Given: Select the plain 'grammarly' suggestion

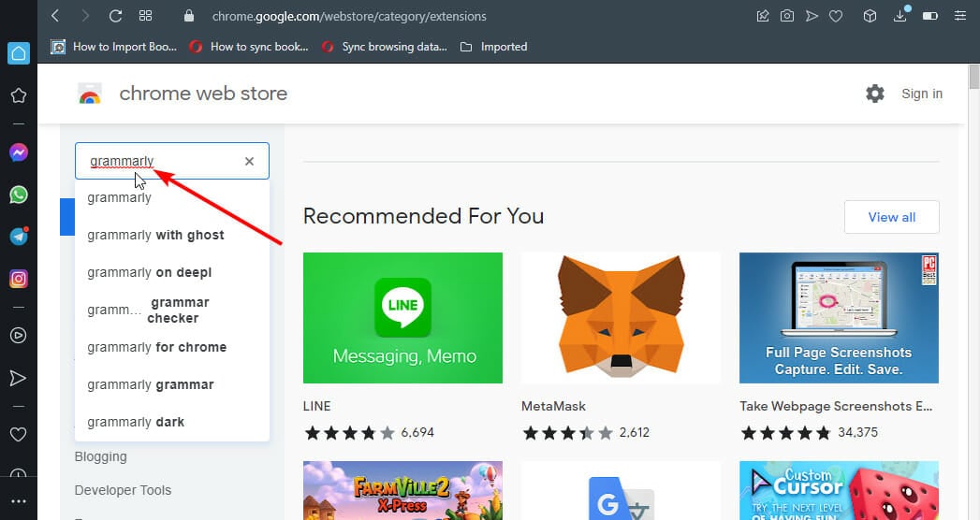Looking at the screenshot, I should [x=172, y=198].
